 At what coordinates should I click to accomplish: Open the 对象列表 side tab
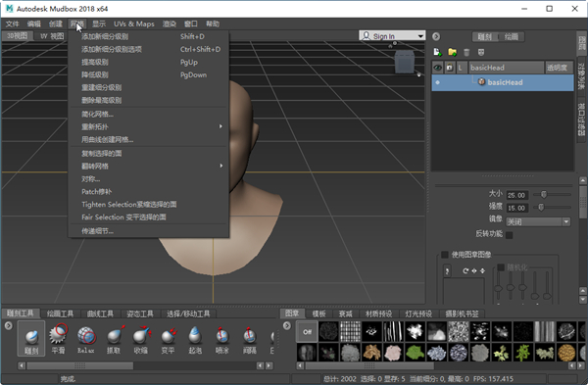[x=581, y=76]
